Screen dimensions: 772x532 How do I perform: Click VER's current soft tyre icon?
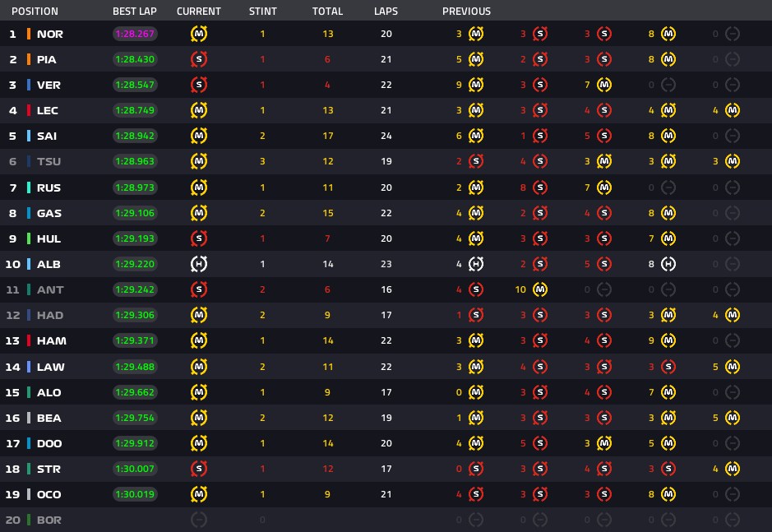coord(199,85)
